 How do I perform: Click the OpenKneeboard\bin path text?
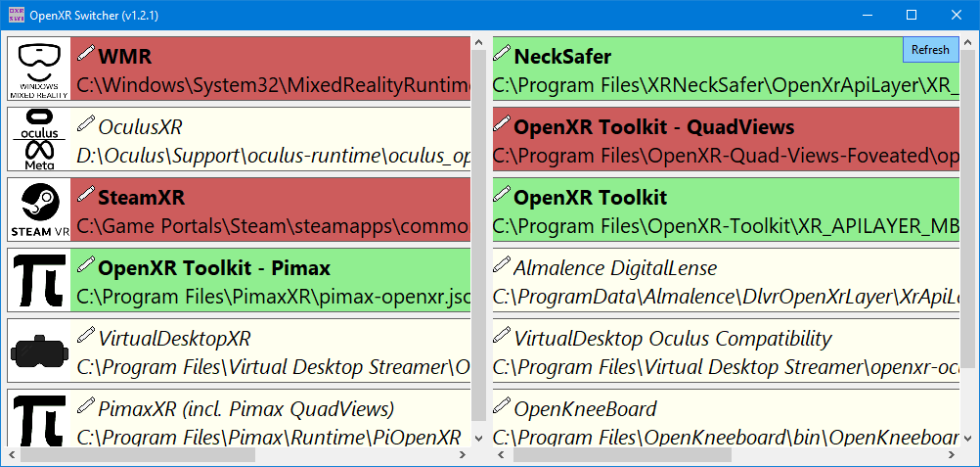726,437
